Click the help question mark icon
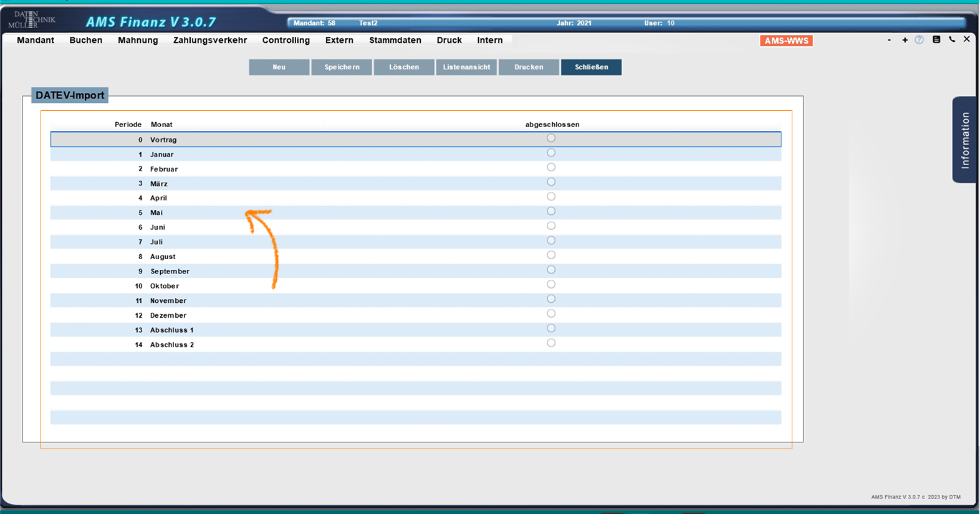 point(919,40)
